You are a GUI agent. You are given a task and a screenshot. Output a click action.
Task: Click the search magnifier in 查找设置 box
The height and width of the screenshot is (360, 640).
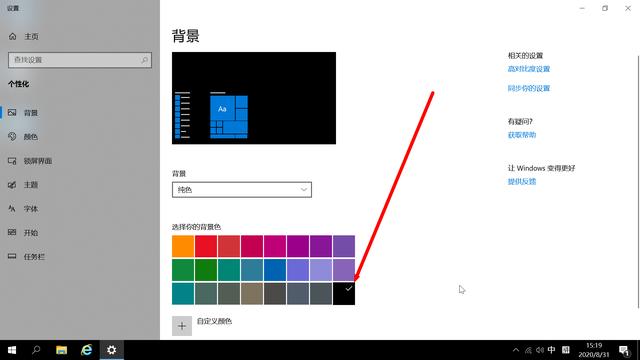144,60
